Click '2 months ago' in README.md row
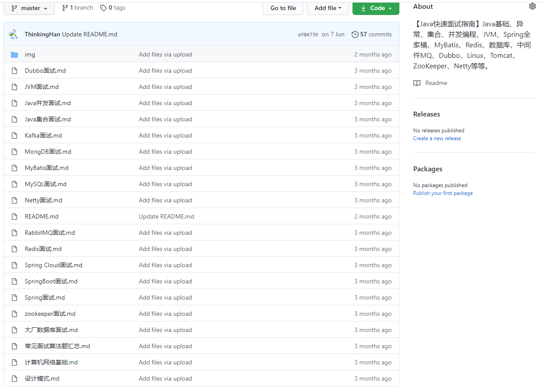The width and height of the screenshot is (543, 392). (x=373, y=216)
